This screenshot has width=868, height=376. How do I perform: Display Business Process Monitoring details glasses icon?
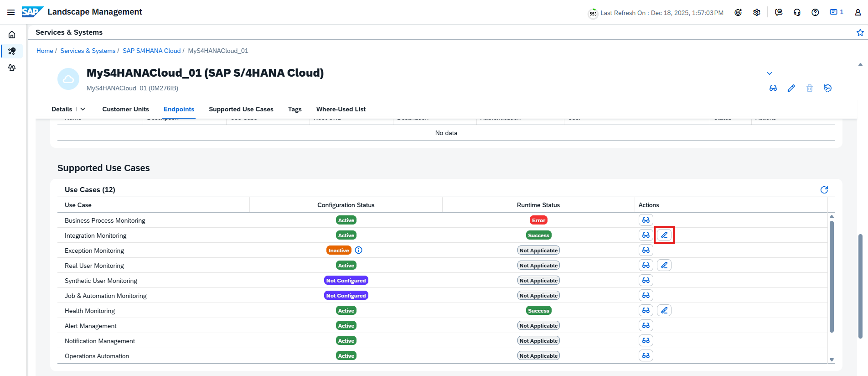click(x=646, y=220)
